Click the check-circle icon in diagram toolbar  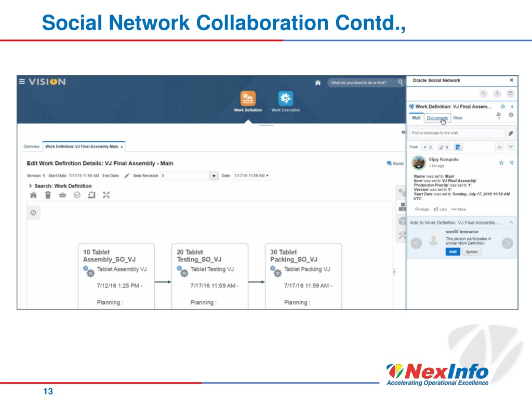tap(77, 195)
